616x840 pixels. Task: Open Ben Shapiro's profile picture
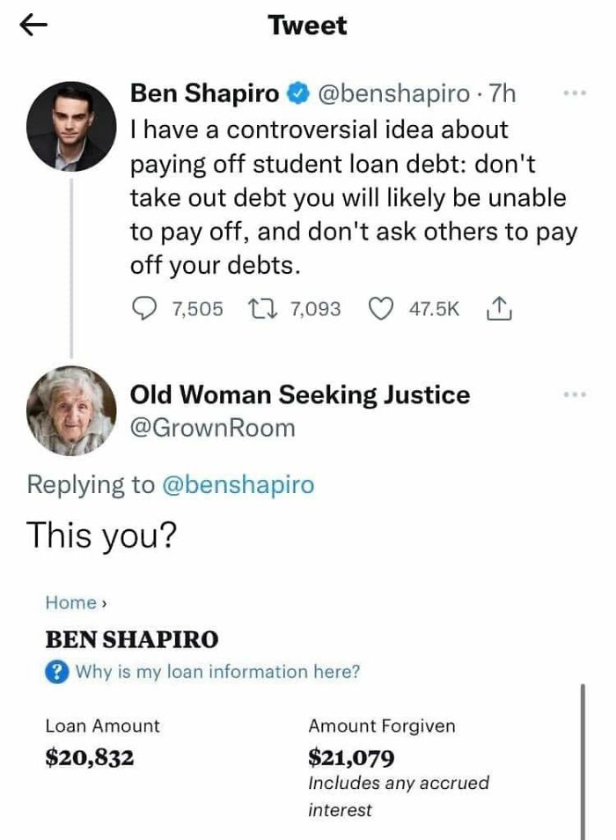point(72,128)
